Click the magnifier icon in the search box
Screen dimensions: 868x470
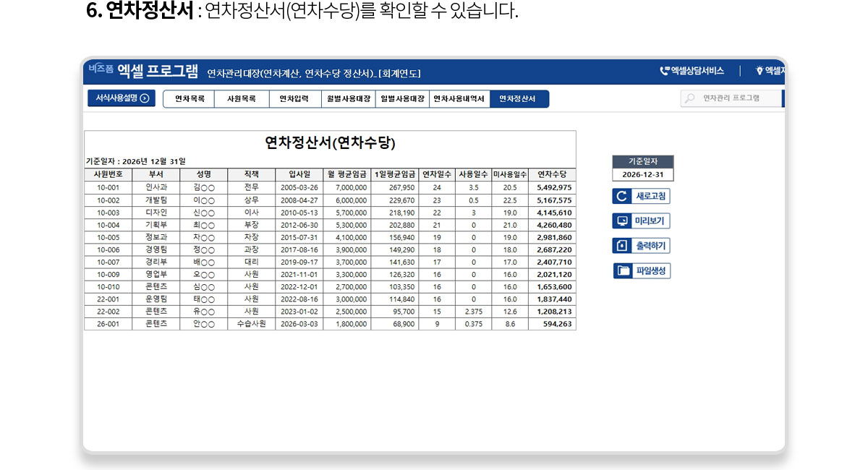(x=690, y=98)
